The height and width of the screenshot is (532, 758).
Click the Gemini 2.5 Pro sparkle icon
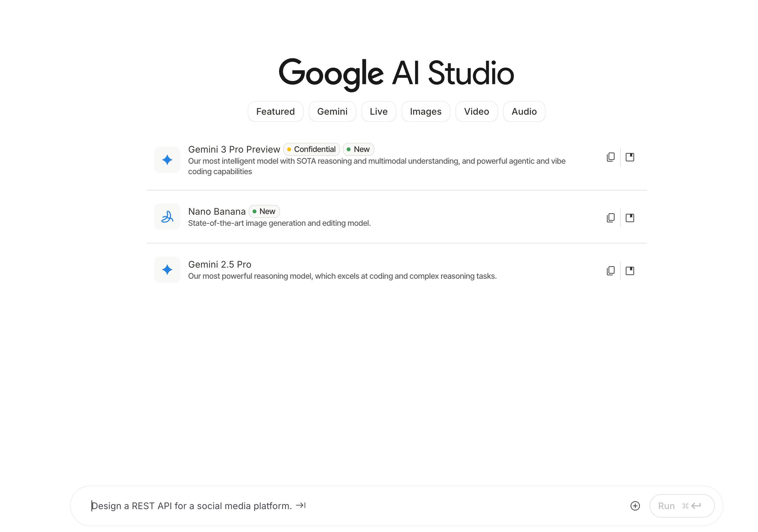(x=167, y=270)
